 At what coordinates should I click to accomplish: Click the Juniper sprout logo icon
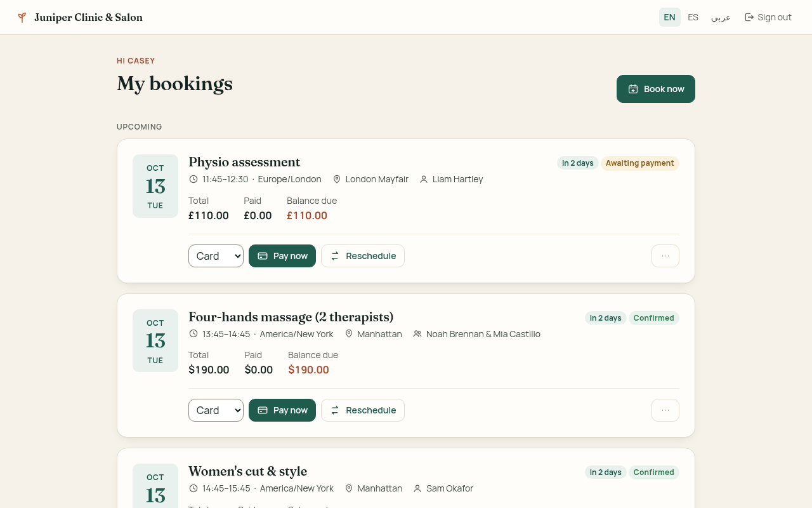22,17
